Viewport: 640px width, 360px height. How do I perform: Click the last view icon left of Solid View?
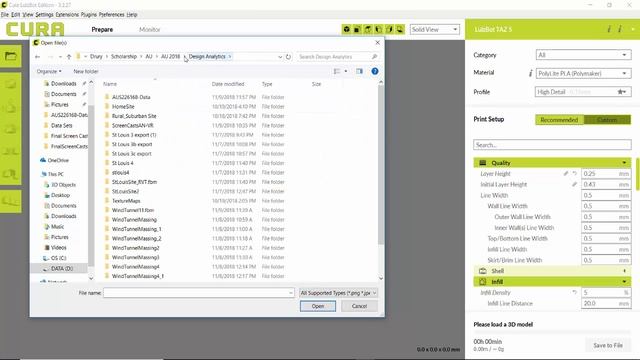tap(400, 29)
